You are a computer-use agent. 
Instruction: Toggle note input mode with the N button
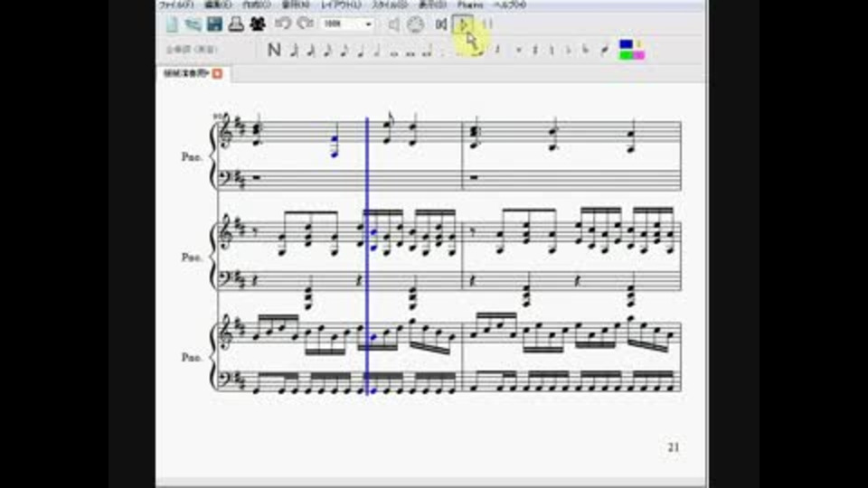(274, 50)
